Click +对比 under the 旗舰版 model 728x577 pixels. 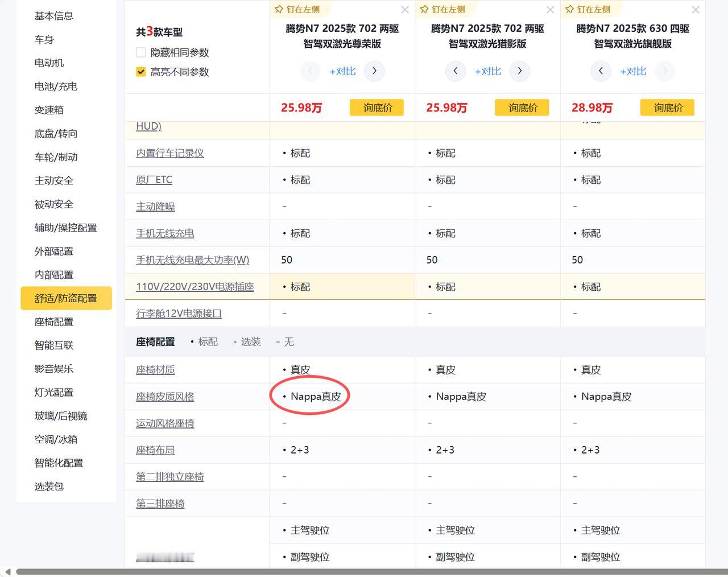point(633,71)
